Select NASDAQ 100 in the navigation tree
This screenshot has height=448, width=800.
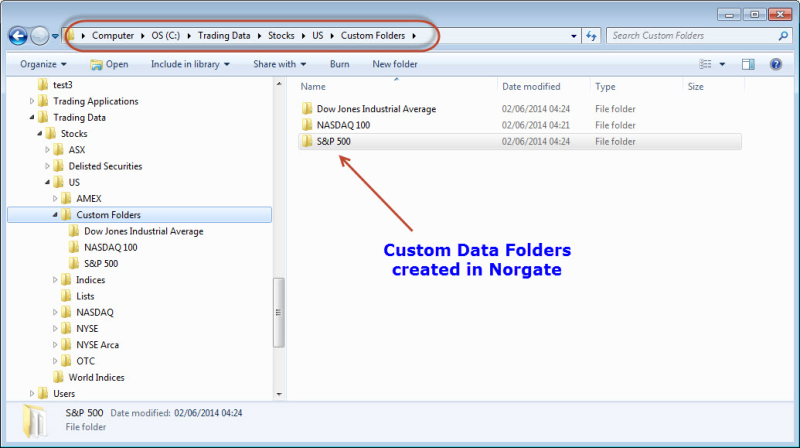click(x=111, y=247)
